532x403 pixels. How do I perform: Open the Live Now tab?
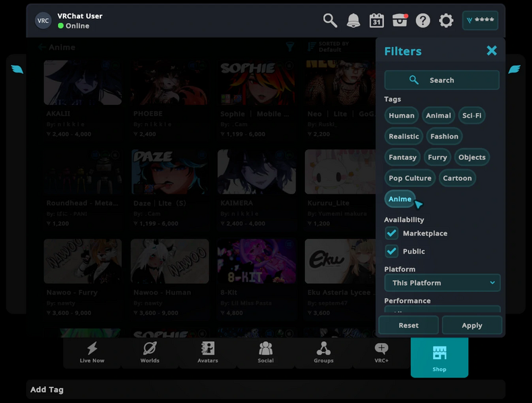point(92,353)
